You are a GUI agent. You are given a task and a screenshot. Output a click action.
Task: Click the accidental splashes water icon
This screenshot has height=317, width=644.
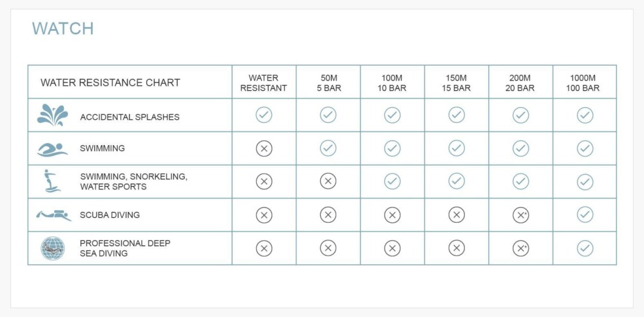point(52,115)
